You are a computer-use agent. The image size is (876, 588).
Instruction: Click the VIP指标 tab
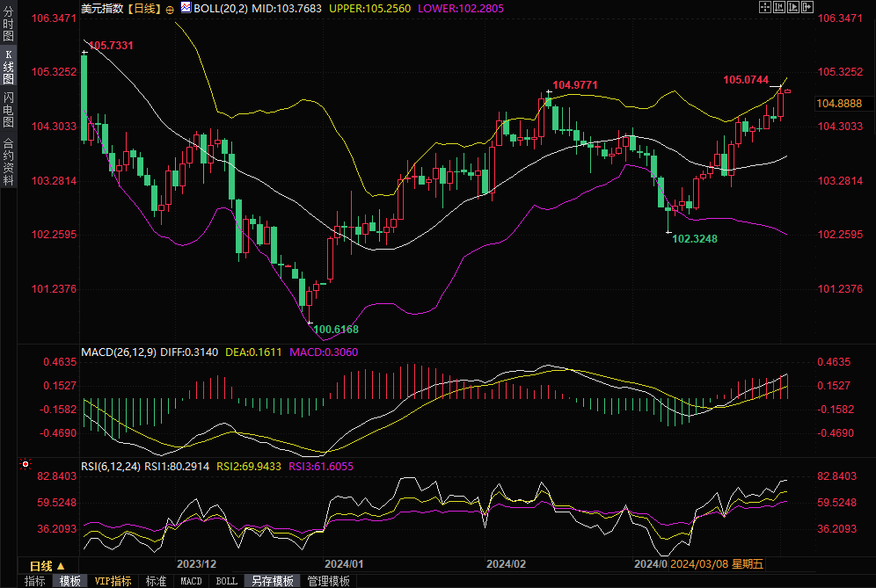113,581
